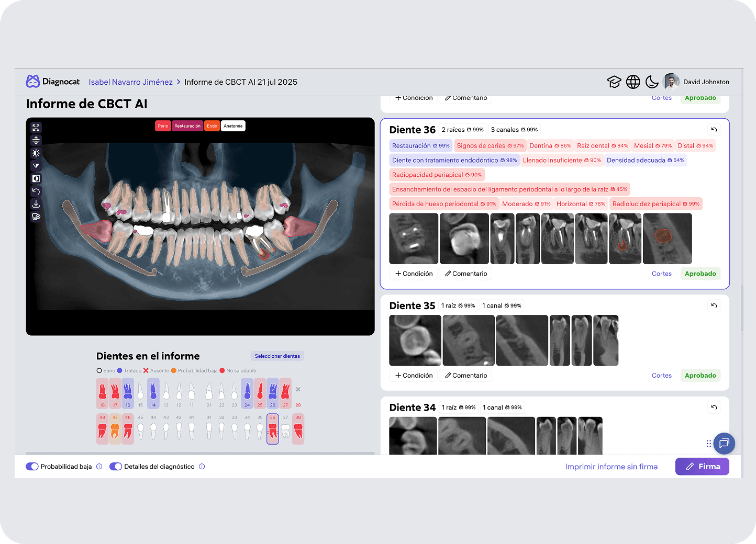
Task: Toggle the Detalles del diagnóstico switch
Action: tap(116, 467)
